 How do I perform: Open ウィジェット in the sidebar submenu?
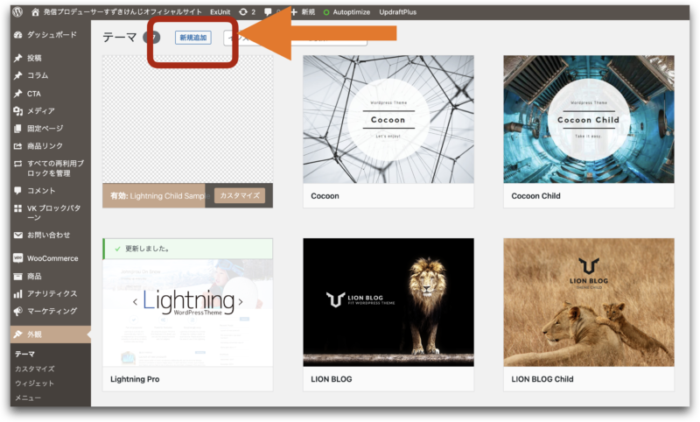(x=34, y=383)
